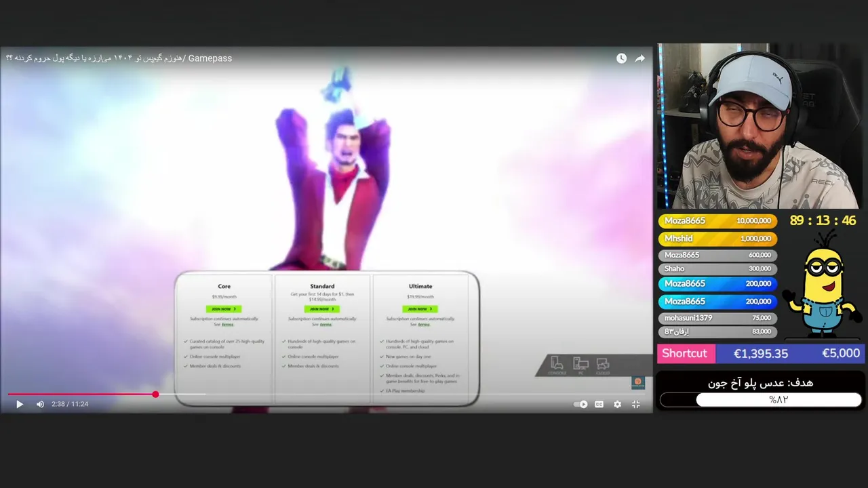Open the terms link under the Ultimate plan

click(424, 325)
